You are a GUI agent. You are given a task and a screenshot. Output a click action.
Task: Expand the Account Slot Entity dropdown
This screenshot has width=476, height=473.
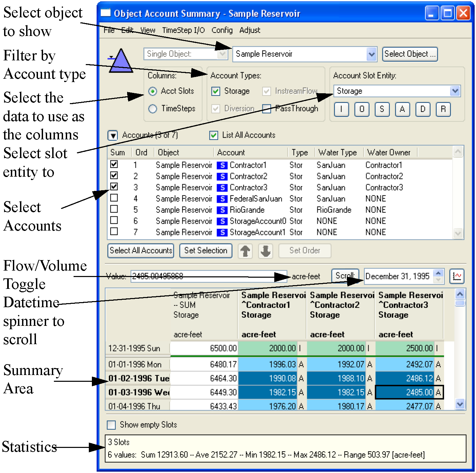click(x=455, y=91)
